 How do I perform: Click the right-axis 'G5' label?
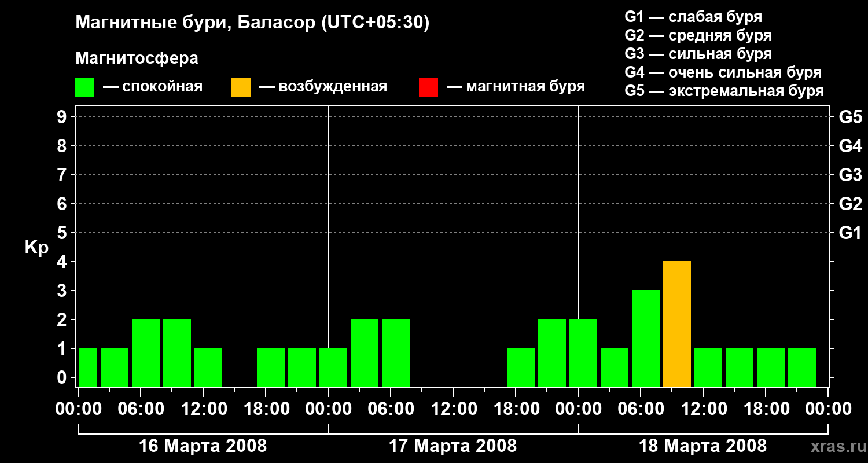[x=851, y=117]
